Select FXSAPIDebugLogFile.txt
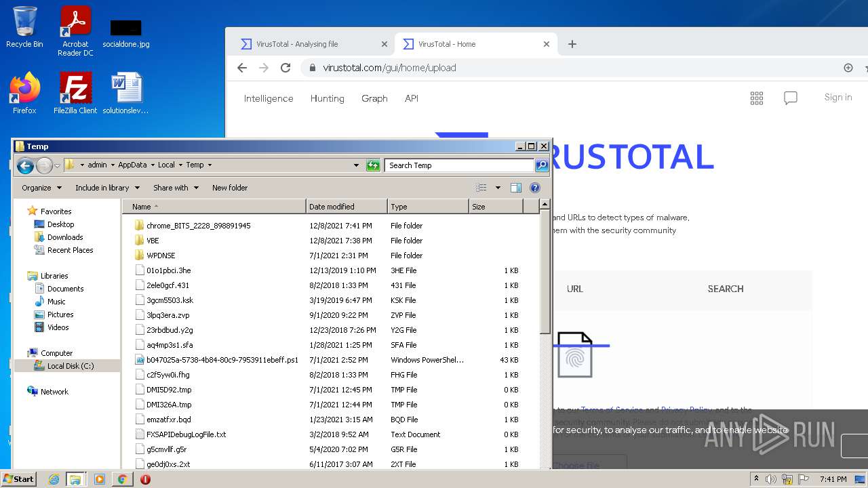 186,434
